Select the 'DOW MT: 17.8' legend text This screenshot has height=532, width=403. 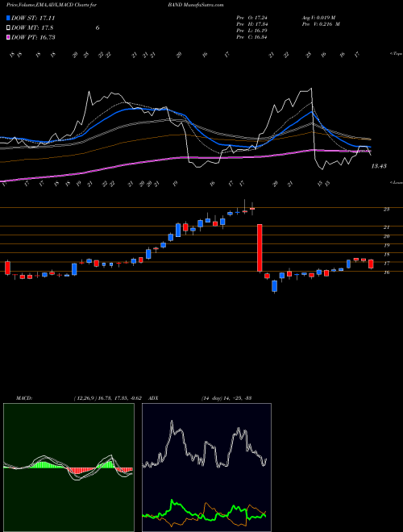(x=32, y=28)
